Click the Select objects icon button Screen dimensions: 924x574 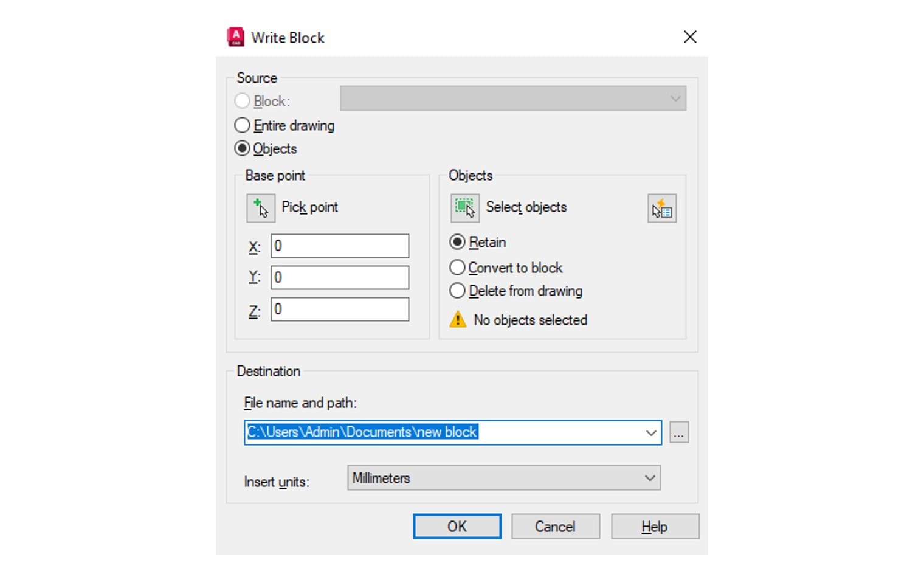465,208
